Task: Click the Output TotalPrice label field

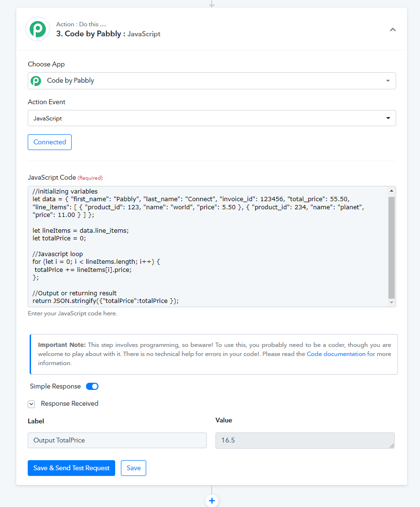Action: 117,441
